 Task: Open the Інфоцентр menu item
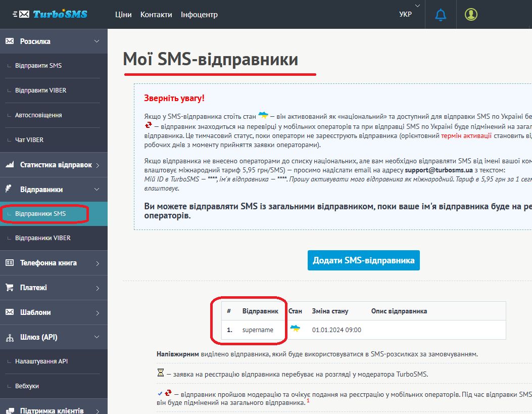(199, 15)
